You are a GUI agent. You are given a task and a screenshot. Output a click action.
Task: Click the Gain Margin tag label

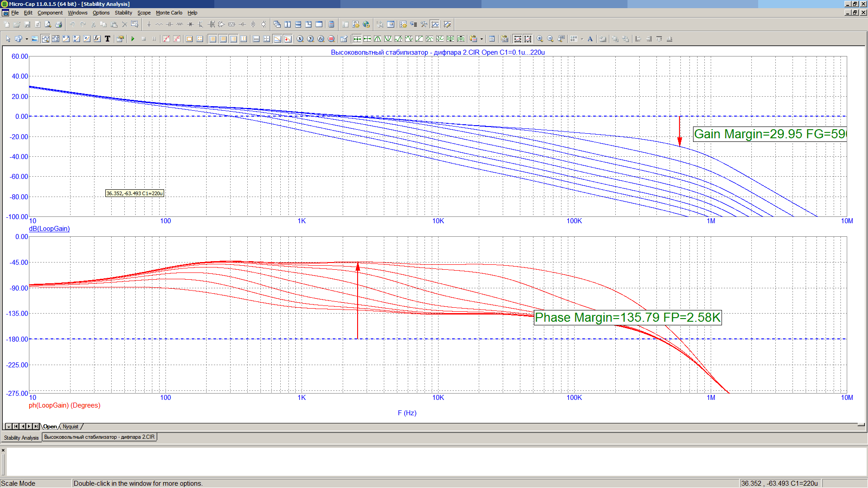point(770,134)
